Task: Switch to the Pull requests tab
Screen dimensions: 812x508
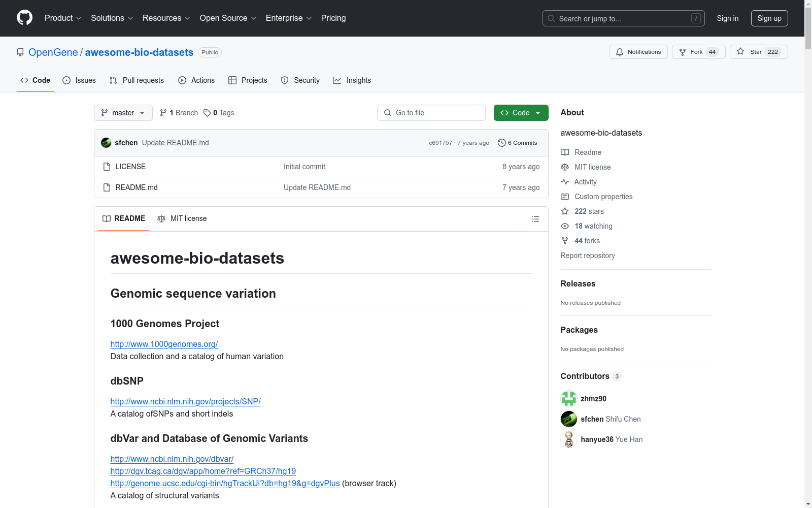Action: pyautogui.click(x=137, y=80)
